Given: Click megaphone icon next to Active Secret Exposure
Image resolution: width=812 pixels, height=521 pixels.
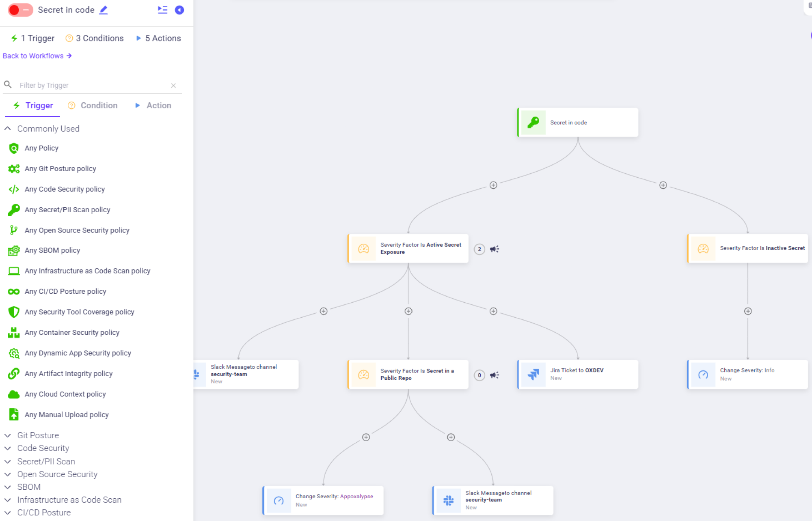Looking at the screenshot, I should click(494, 249).
